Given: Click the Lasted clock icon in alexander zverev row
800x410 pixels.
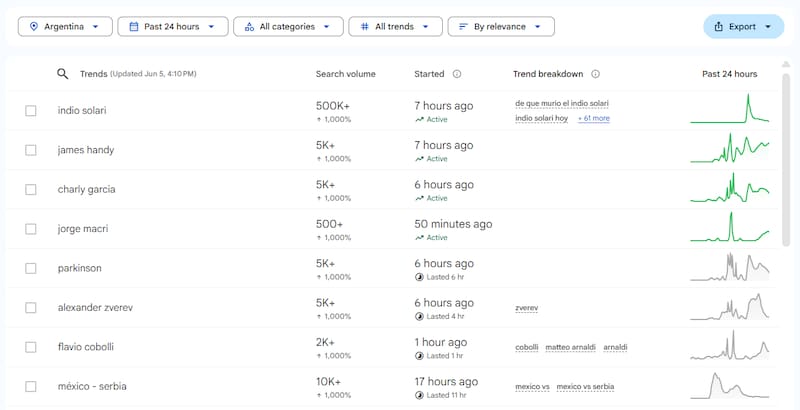Looking at the screenshot, I should click(x=419, y=316).
